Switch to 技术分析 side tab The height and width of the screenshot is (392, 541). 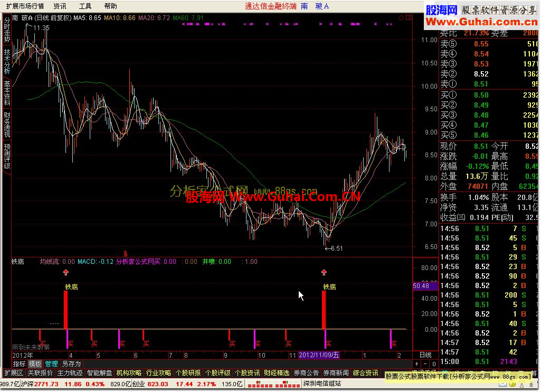[7, 61]
